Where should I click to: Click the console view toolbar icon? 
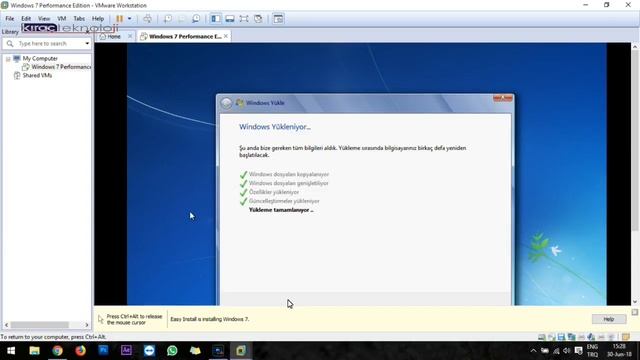tap(278, 19)
